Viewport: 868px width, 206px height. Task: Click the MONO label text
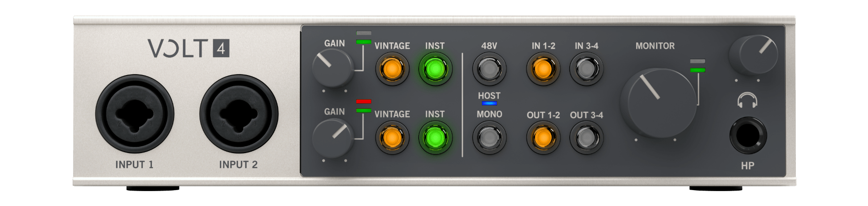pyautogui.click(x=489, y=114)
